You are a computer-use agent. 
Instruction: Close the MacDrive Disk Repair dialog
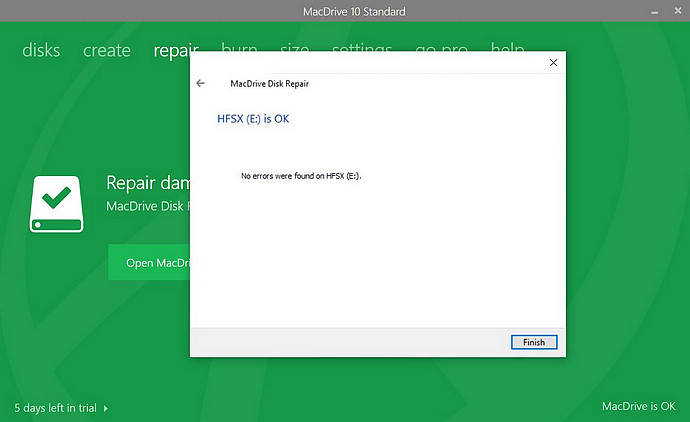pyautogui.click(x=553, y=63)
